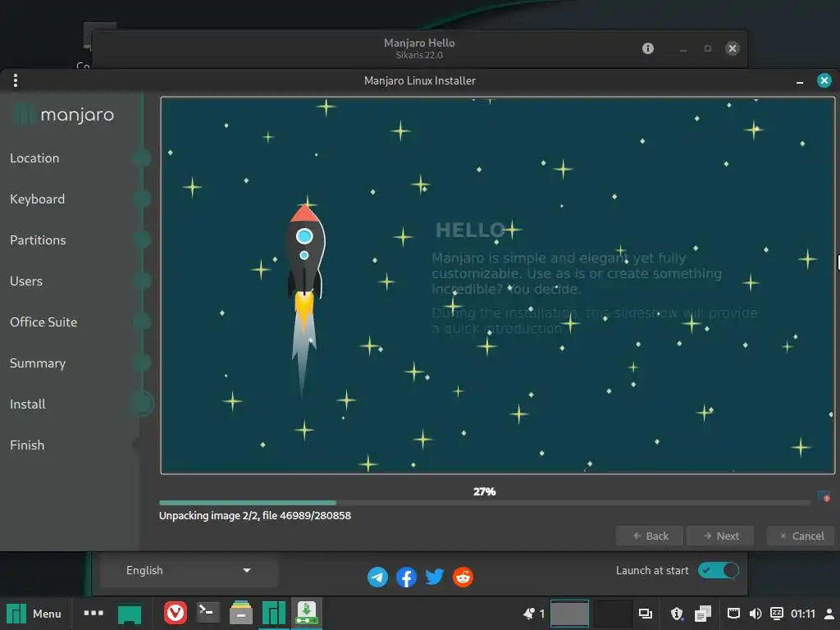The height and width of the screenshot is (630, 840).
Task: Select the Users step in sidebar
Action: (26, 281)
